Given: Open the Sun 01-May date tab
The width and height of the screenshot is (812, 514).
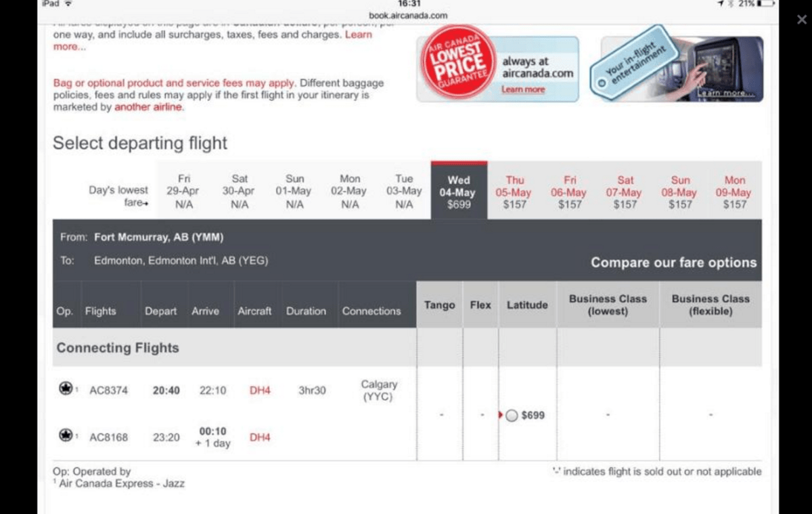Looking at the screenshot, I should point(294,192).
